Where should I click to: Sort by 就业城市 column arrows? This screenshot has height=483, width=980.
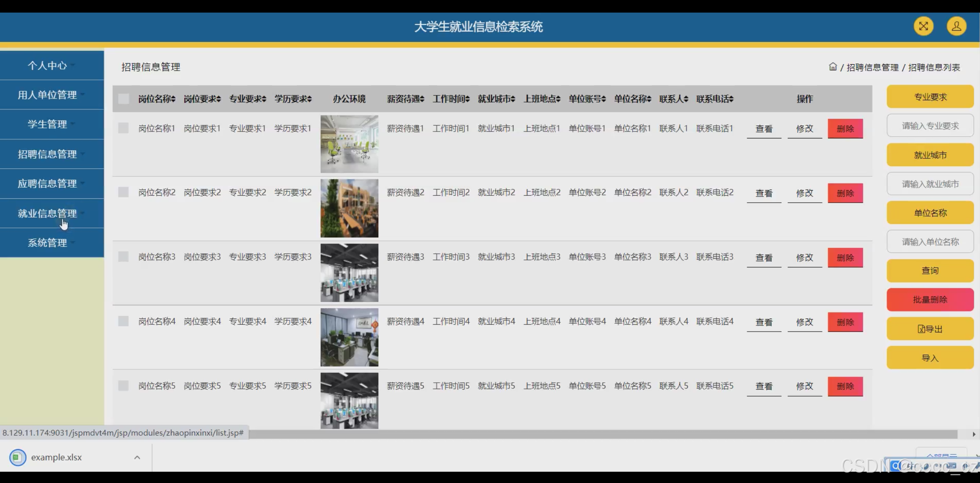point(513,99)
